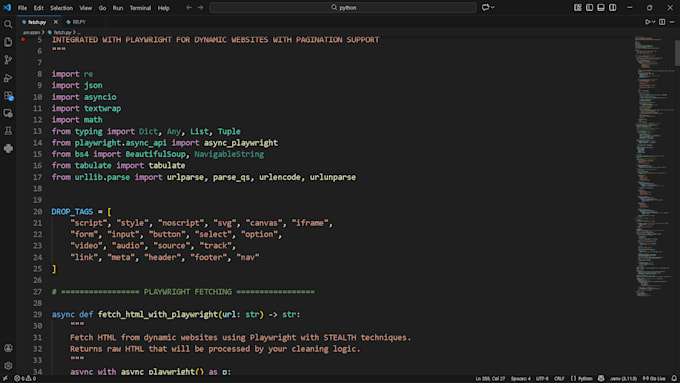Open the Remote Explorer view
The image size is (680, 383).
(8, 113)
